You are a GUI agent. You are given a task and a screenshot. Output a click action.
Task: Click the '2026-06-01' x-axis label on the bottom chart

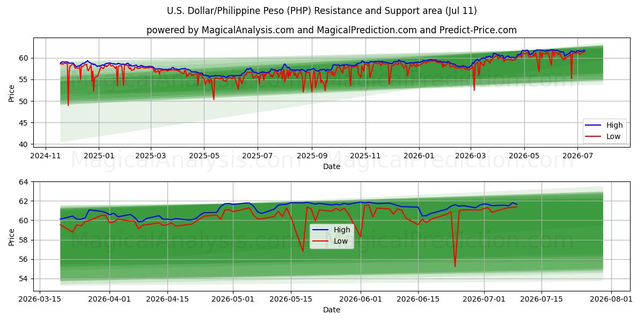point(361,301)
